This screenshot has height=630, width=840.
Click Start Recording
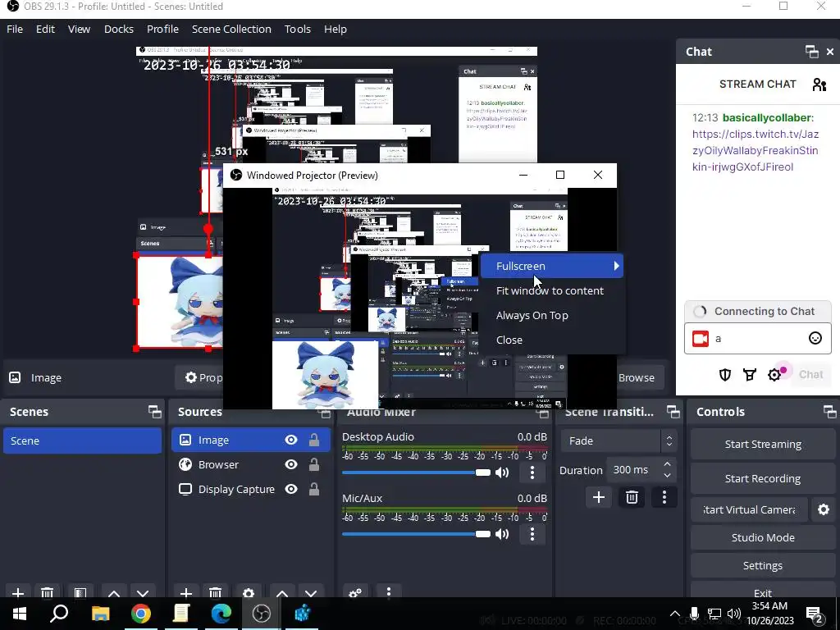763,478
